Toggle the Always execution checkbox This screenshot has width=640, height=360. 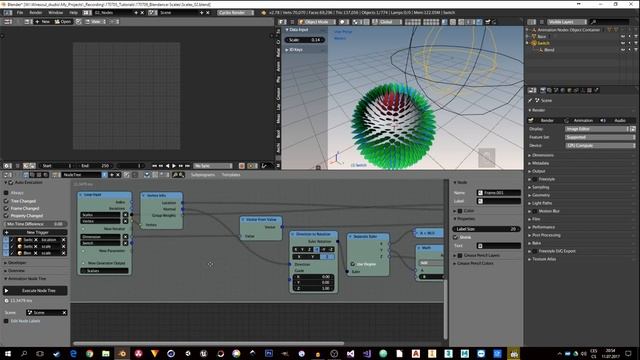pyautogui.click(x=6, y=193)
